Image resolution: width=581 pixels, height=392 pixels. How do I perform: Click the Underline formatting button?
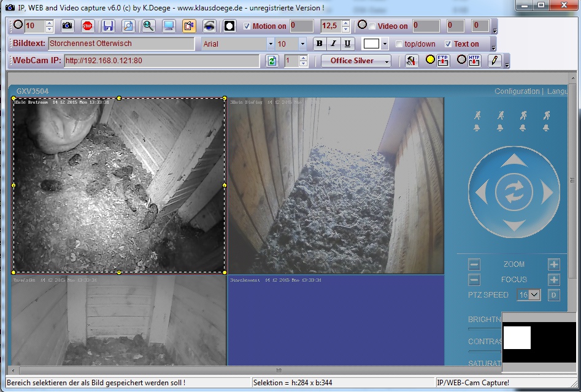[x=347, y=44]
